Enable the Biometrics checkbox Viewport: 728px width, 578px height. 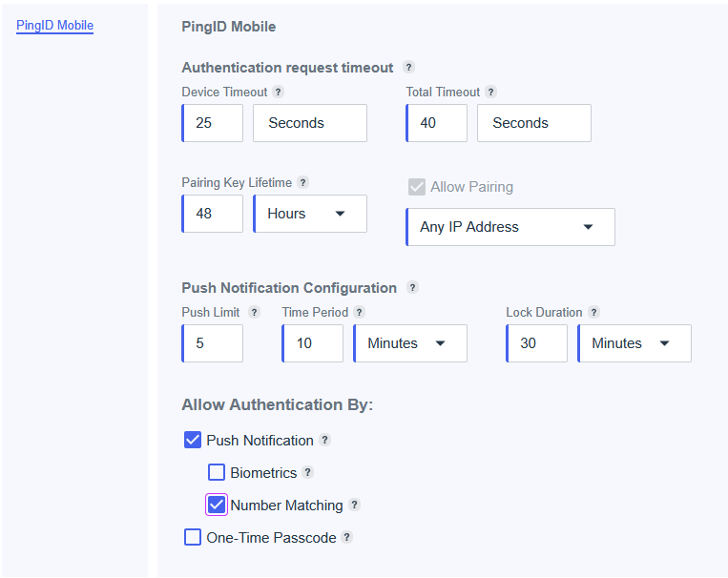point(217,472)
